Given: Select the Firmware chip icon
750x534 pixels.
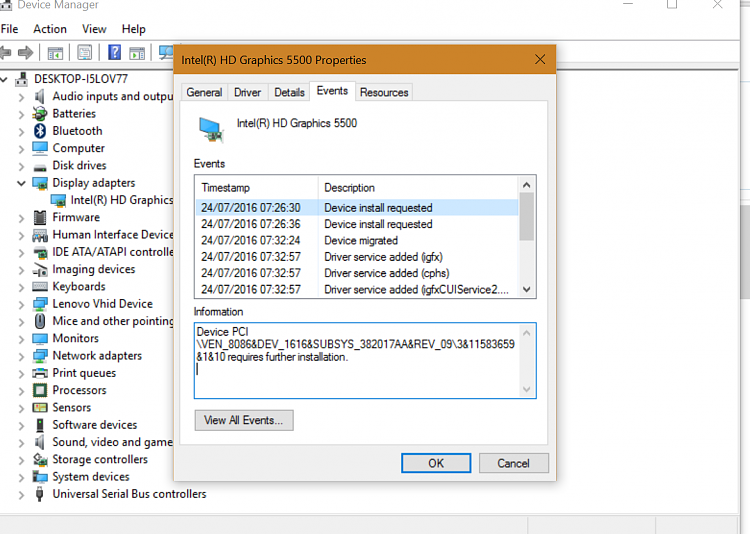Looking at the screenshot, I should click(40, 217).
